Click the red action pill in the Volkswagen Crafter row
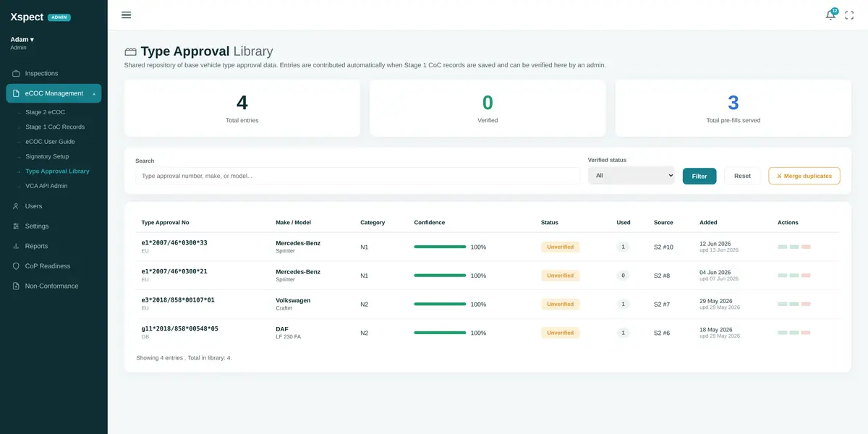The width and height of the screenshot is (868, 434). 806,304
